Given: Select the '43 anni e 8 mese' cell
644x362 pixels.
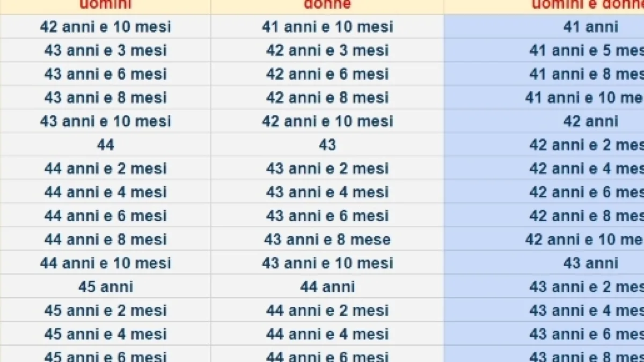Looking at the screenshot, I should click(x=327, y=239).
